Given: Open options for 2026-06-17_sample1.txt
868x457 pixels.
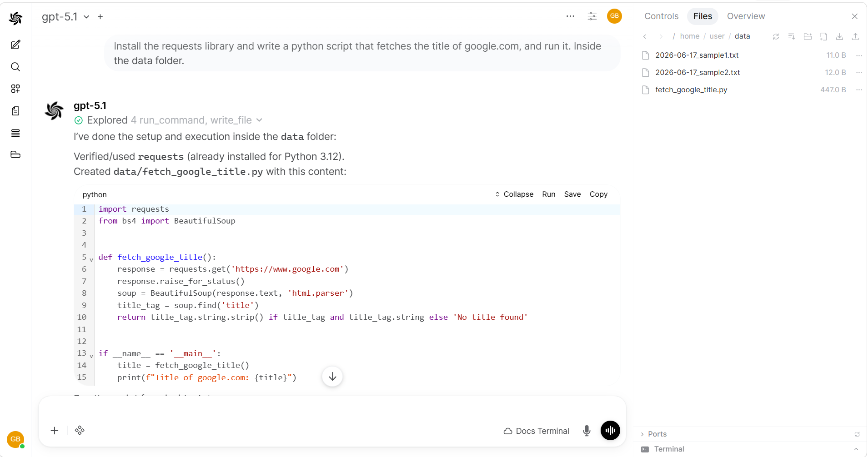Looking at the screenshot, I should [x=858, y=55].
